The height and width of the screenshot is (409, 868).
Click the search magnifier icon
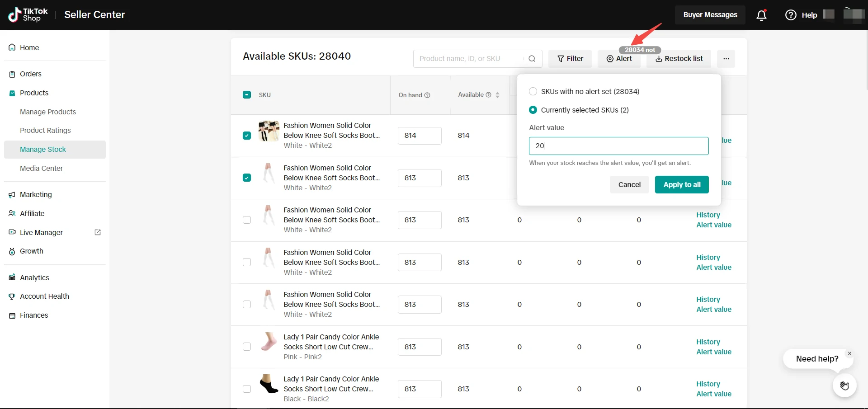click(x=532, y=59)
